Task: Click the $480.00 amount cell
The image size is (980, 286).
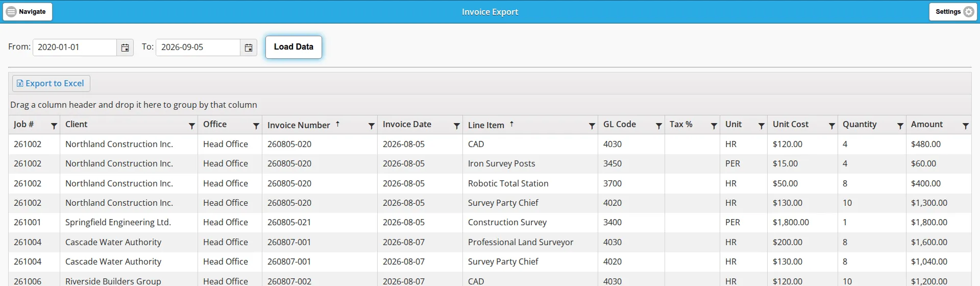Action: 938,145
